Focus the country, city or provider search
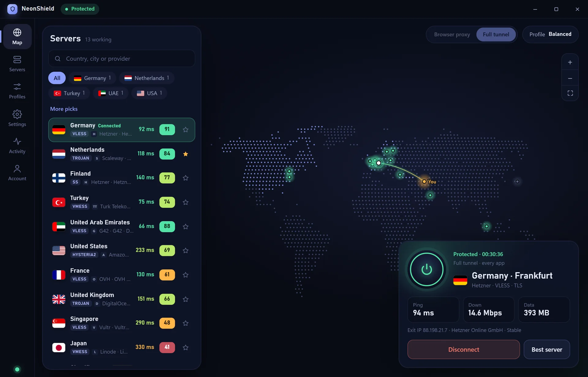Screen dimensions: 588x377 (x=122, y=59)
